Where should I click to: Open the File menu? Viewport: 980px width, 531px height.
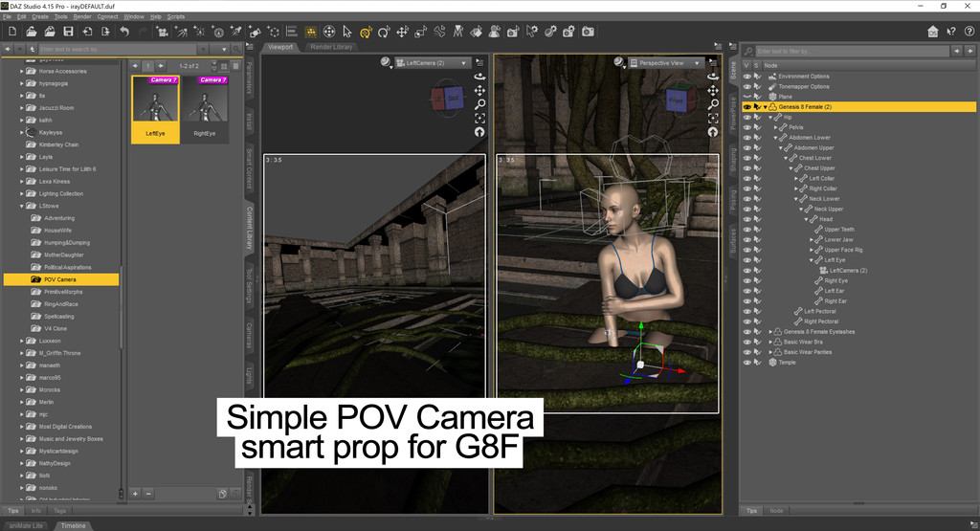click(x=7, y=17)
